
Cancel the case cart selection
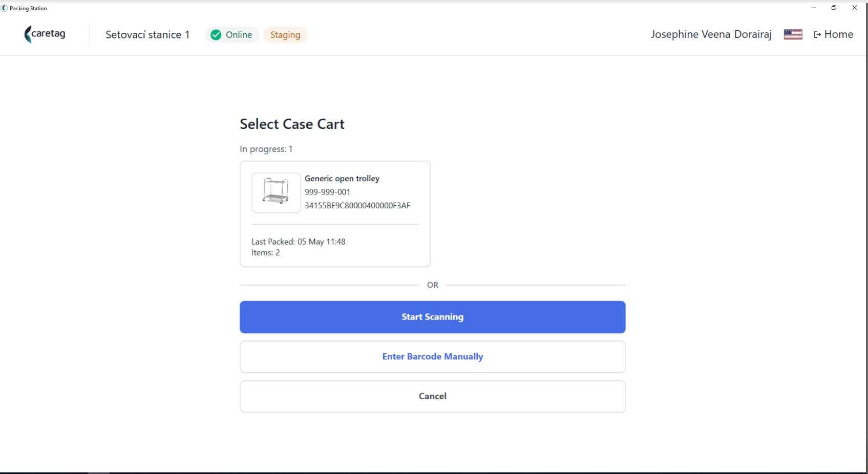coord(432,396)
